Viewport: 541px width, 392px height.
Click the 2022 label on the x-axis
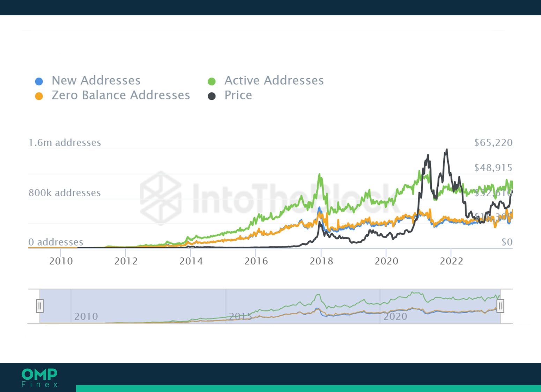(x=451, y=261)
